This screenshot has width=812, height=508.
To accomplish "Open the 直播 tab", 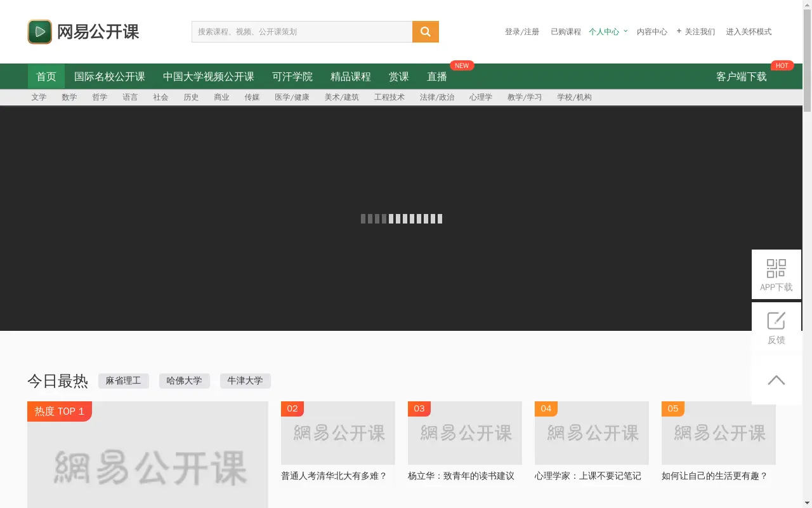I will (x=437, y=76).
